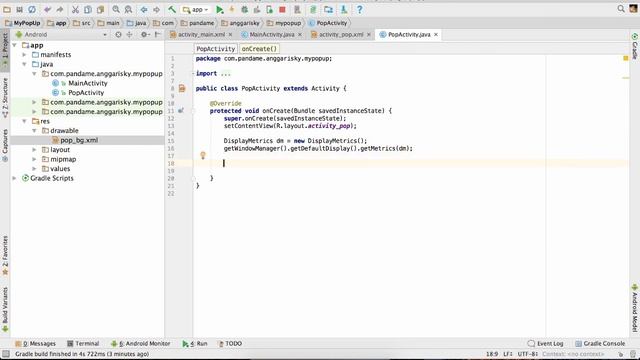
Task: Open the AVD Manager icon
Action: [297, 9]
